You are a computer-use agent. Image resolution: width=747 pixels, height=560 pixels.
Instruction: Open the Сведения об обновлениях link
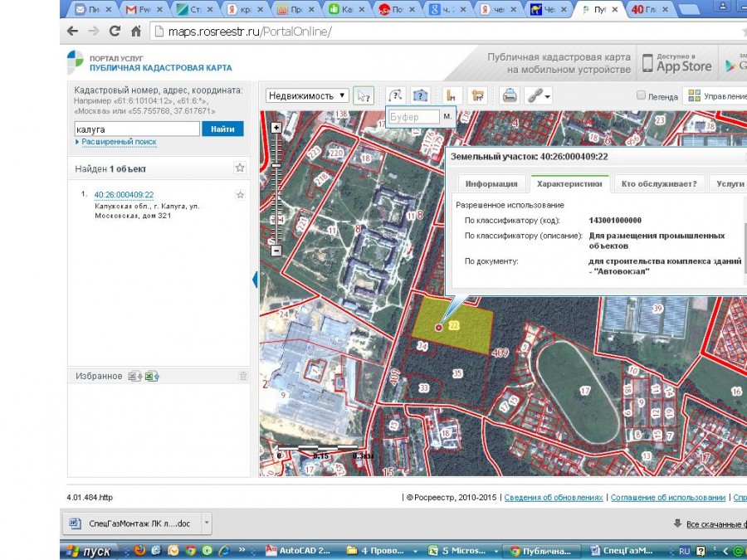554,498
